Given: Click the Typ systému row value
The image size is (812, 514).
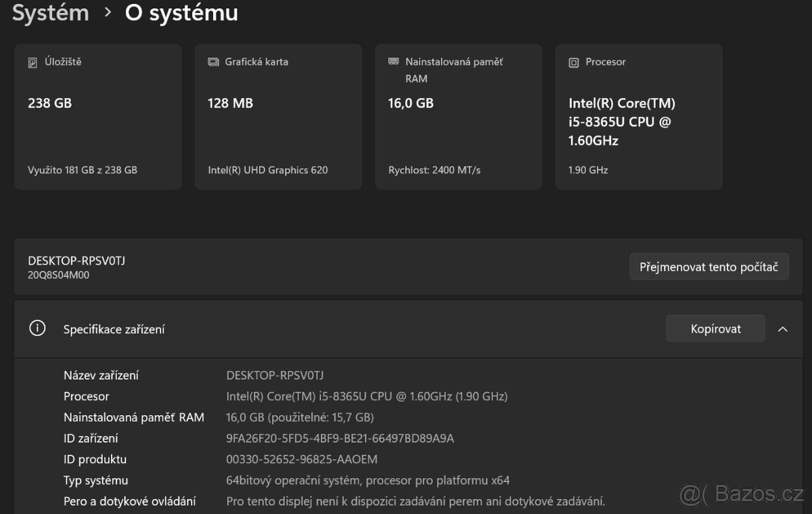Looking at the screenshot, I should (367, 480).
